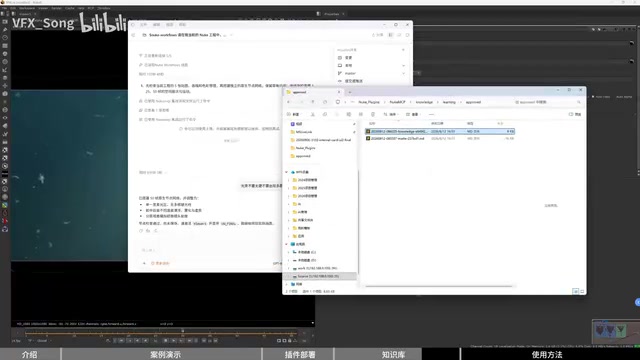Open the View dropdown in Explorer toolbar
The image size is (640, 360).
(413, 114)
